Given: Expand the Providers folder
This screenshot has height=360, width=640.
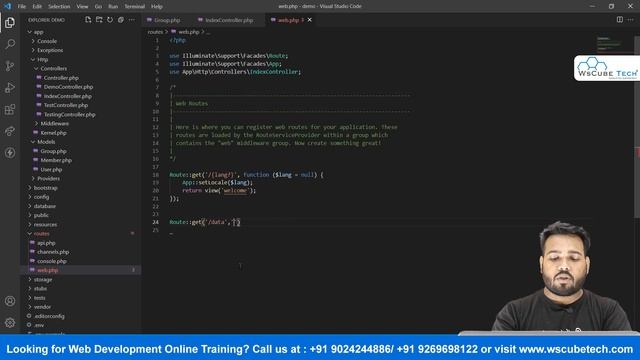Looking at the screenshot, I should pos(48,178).
